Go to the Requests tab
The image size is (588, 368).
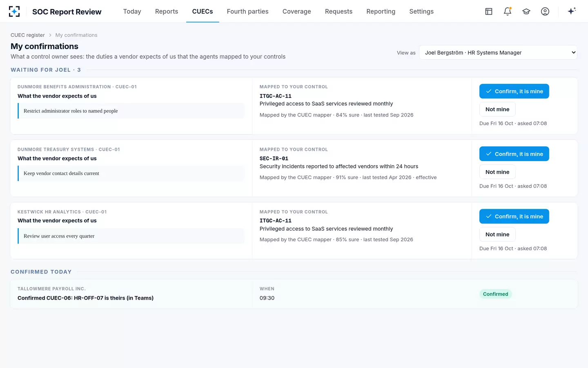point(339,11)
